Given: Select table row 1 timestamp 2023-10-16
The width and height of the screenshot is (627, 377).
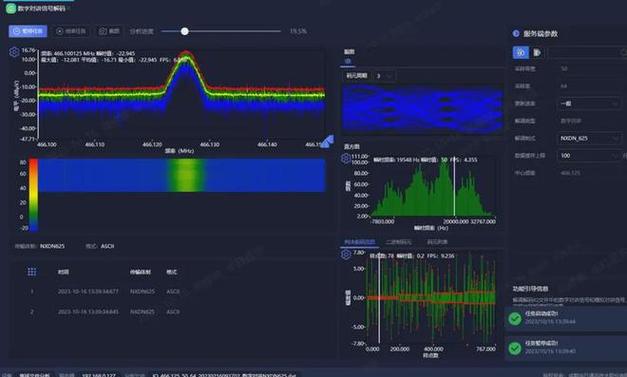Looking at the screenshot, I should (x=88, y=291).
